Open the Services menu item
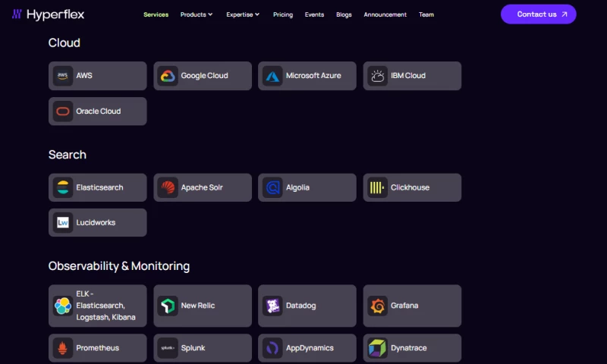Viewport: 607px width, 364px height. (x=156, y=14)
